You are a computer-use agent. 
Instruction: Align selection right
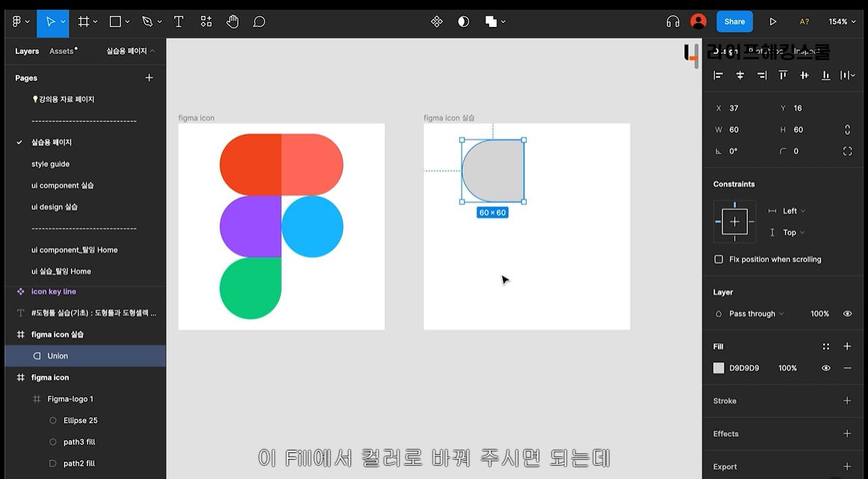tap(762, 75)
